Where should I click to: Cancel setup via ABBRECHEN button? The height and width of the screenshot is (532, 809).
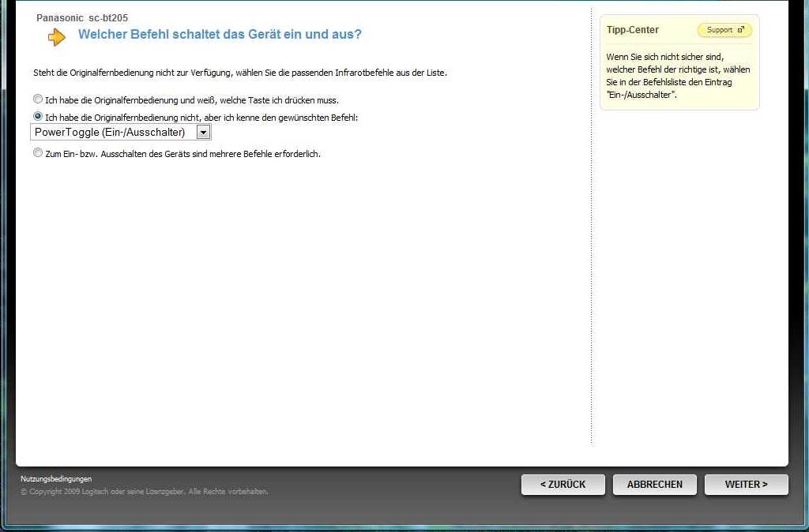coord(654,485)
